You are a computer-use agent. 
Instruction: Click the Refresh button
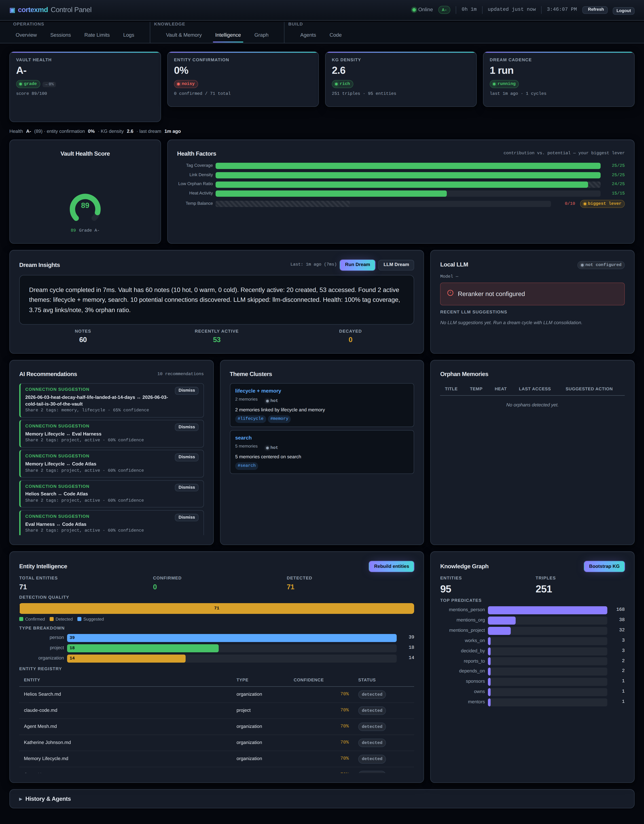(x=595, y=10)
